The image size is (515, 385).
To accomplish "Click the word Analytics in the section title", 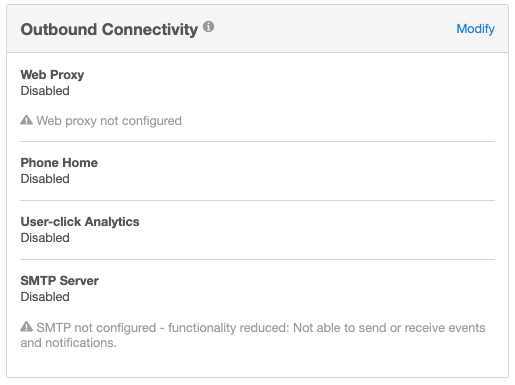I will point(112,222).
